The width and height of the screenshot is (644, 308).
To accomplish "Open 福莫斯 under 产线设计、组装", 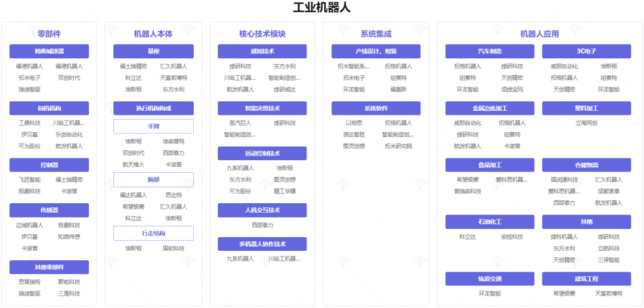I will click(398, 89).
